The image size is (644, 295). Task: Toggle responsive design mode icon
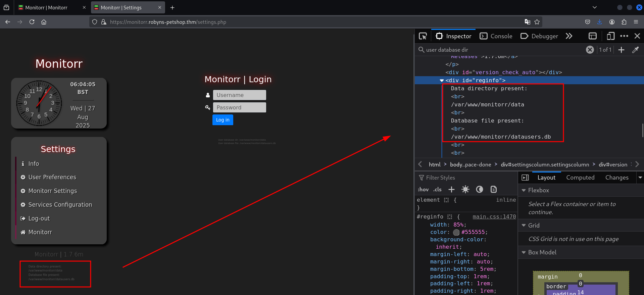coord(610,36)
